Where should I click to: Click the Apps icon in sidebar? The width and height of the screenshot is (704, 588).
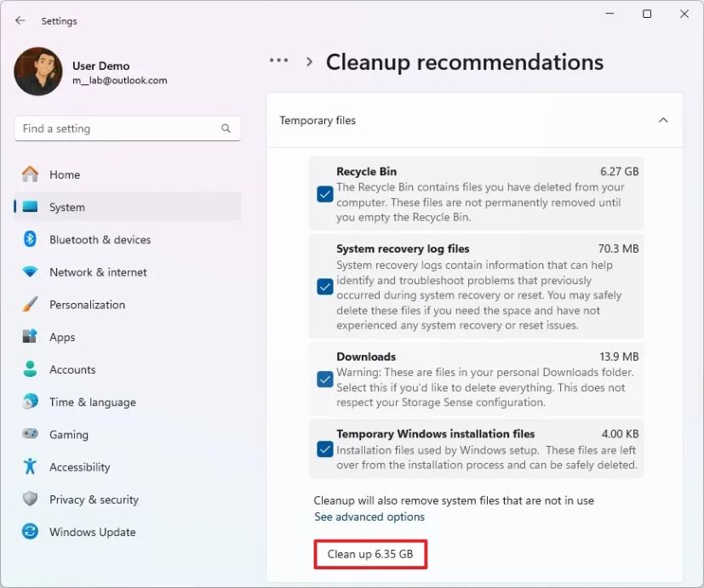pyautogui.click(x=30, y=337)
